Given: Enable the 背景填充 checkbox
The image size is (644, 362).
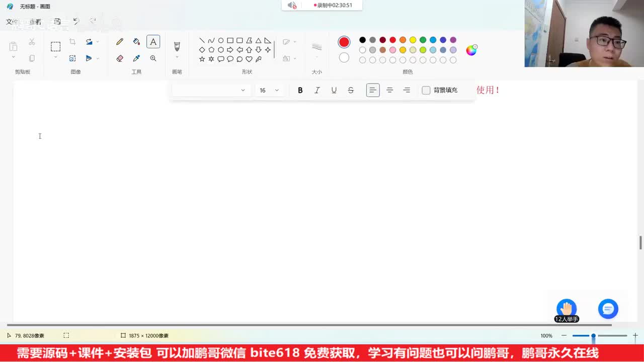Looking at the screenshot, I should 426,90.
